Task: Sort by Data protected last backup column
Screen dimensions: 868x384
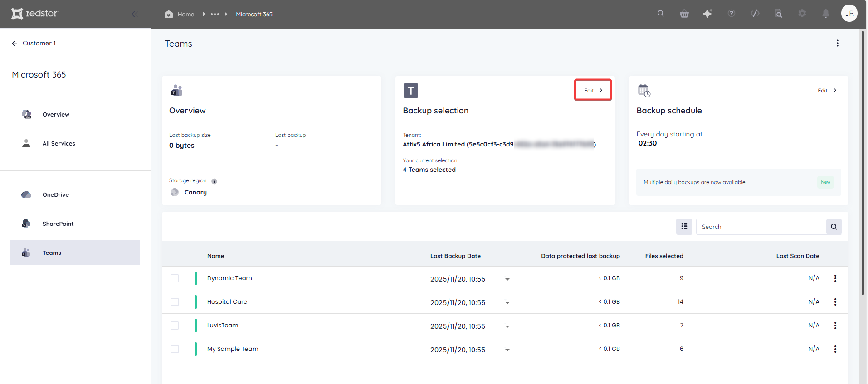Action: [580, 256]
